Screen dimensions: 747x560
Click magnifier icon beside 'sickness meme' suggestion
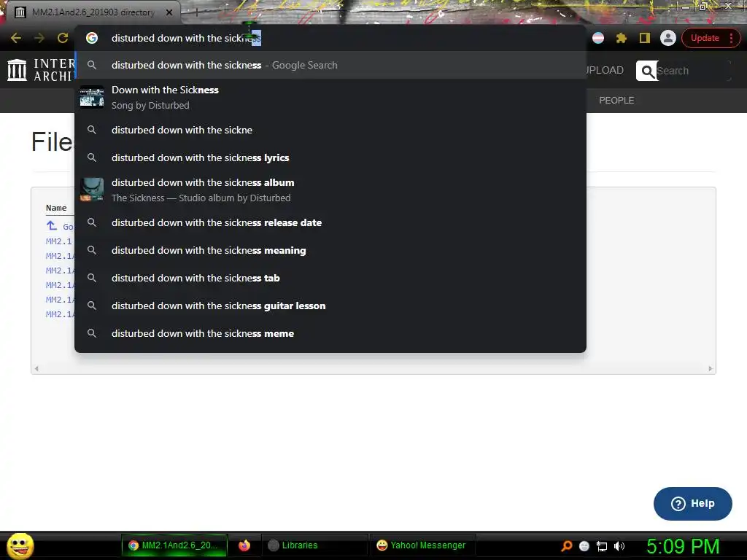pyautogui.click(x=92, y=333)
